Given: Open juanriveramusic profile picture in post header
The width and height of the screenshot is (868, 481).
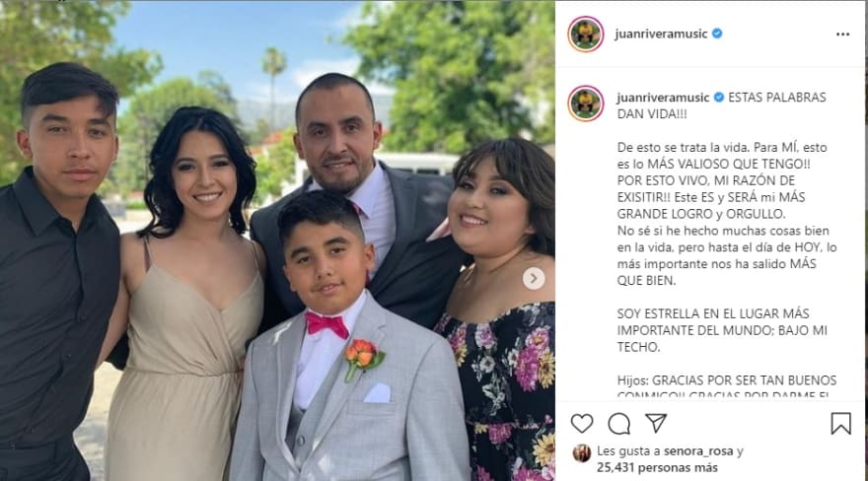Looking at the screenshot, I should click(586, 34).
